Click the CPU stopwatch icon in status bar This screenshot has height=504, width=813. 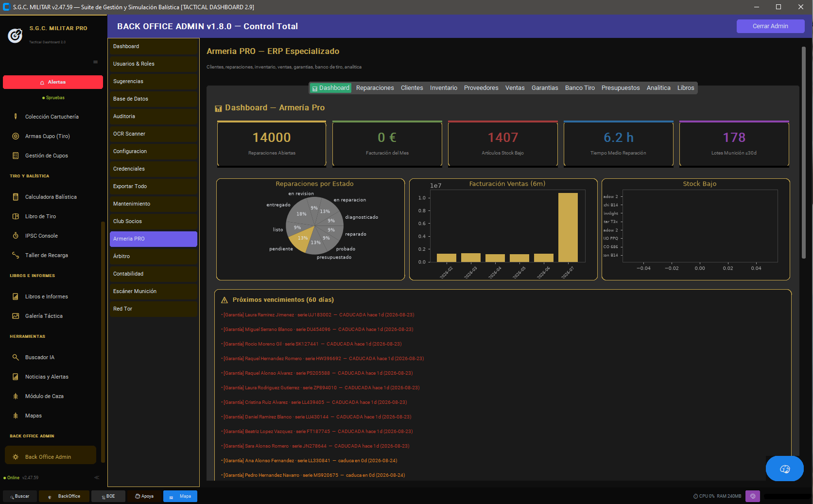[695, 496]
